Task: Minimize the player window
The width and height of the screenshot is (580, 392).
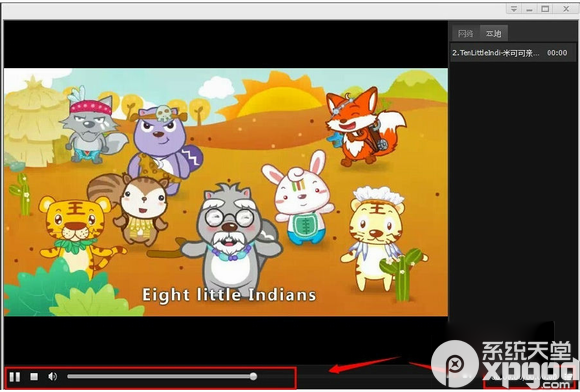Action: 529,9
